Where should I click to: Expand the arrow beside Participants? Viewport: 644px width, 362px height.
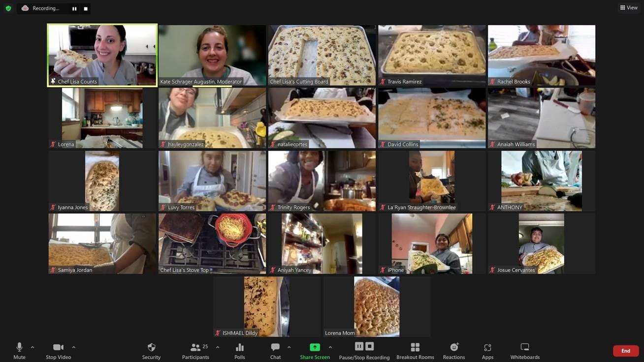[218, 347]
